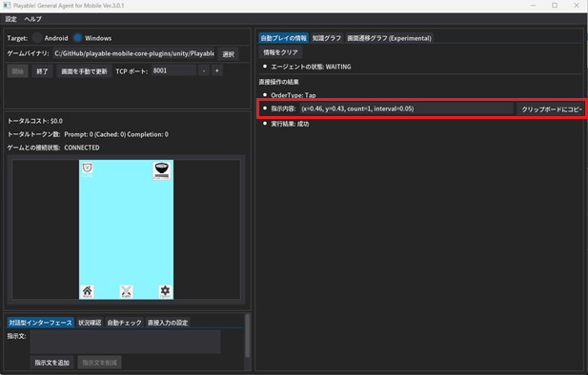Viewport: 588px width, 375px height.
Task: Open the ヘルプ menu
Action: pos(33,19)
